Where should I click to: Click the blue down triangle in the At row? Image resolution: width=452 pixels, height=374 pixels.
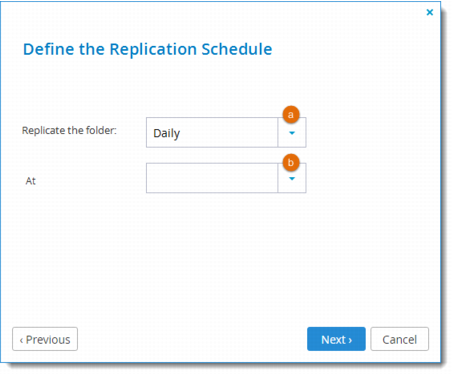pyautogui.click(x=292, y=179)
